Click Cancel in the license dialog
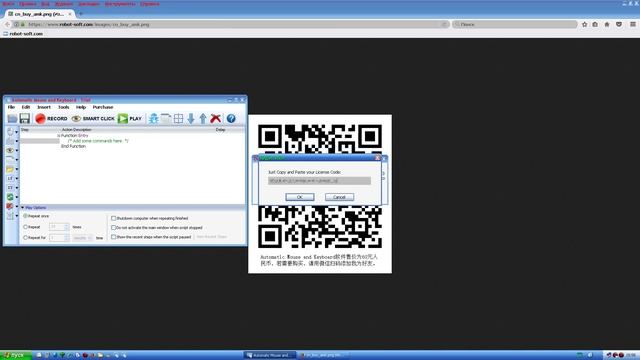 point(339,197)
